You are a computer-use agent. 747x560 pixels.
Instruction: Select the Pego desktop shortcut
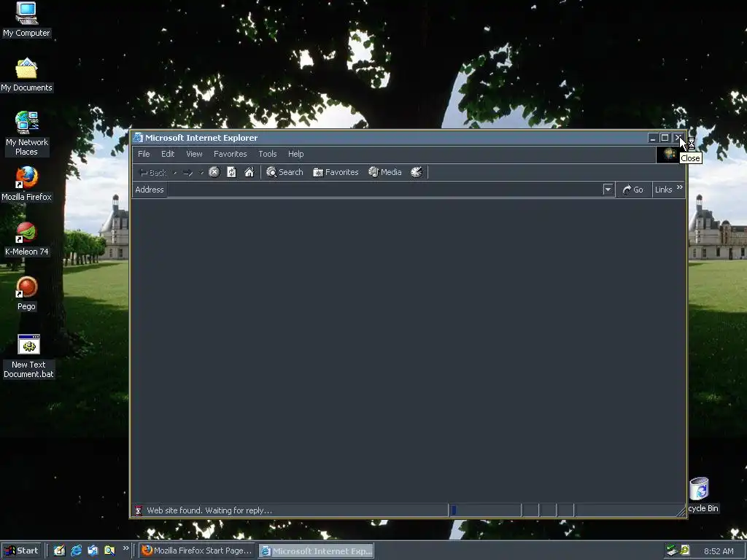point(27,293)
